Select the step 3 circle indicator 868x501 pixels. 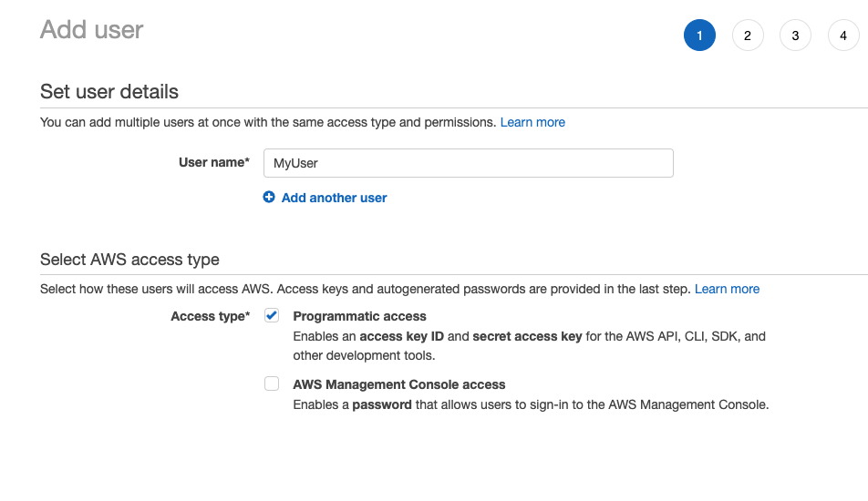pyautogui.click(x=795, y=36)
